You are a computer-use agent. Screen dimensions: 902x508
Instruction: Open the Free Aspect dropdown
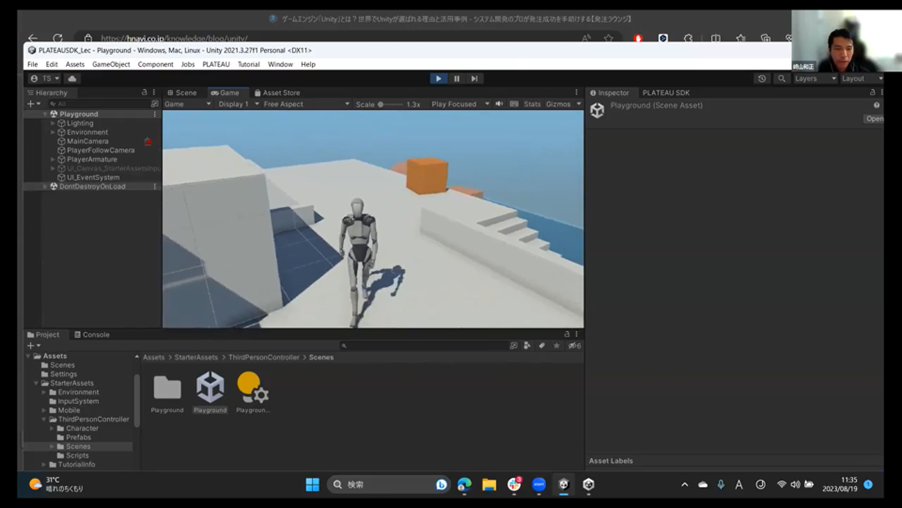click(306, 104)
